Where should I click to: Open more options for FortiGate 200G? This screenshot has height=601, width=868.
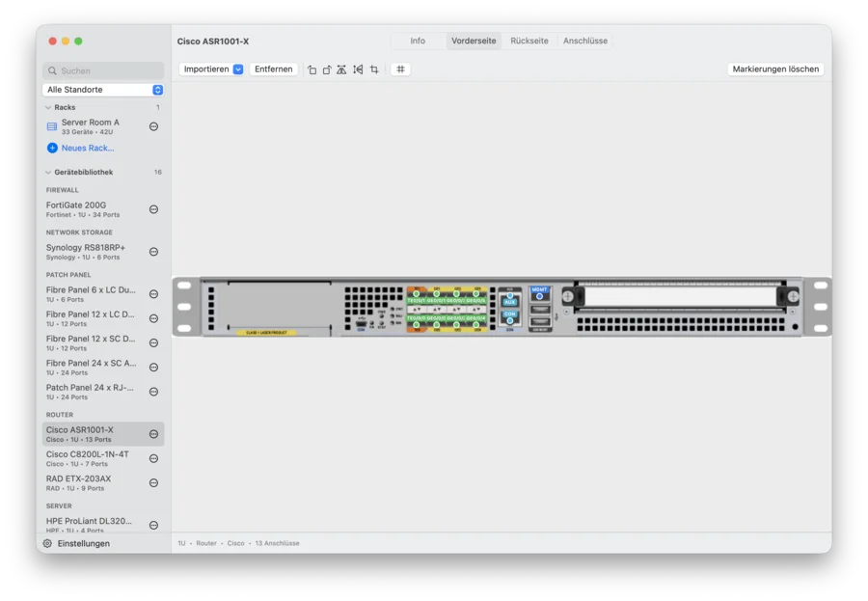(x=154, y=209)
